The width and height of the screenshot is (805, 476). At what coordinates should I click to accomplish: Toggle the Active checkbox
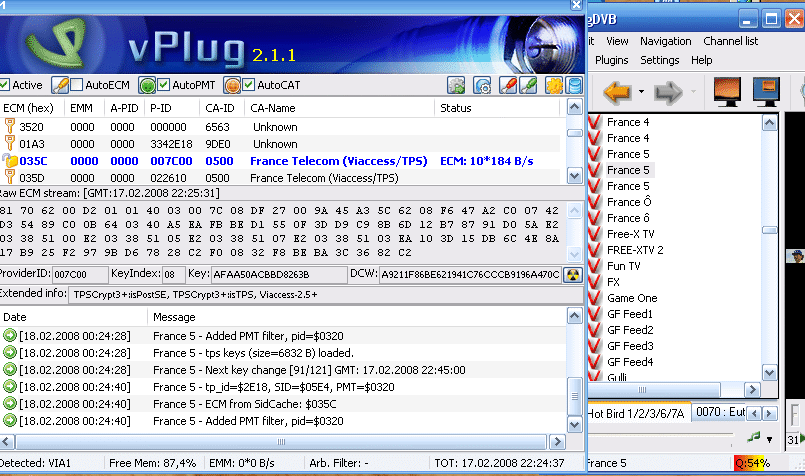(5, 85)
